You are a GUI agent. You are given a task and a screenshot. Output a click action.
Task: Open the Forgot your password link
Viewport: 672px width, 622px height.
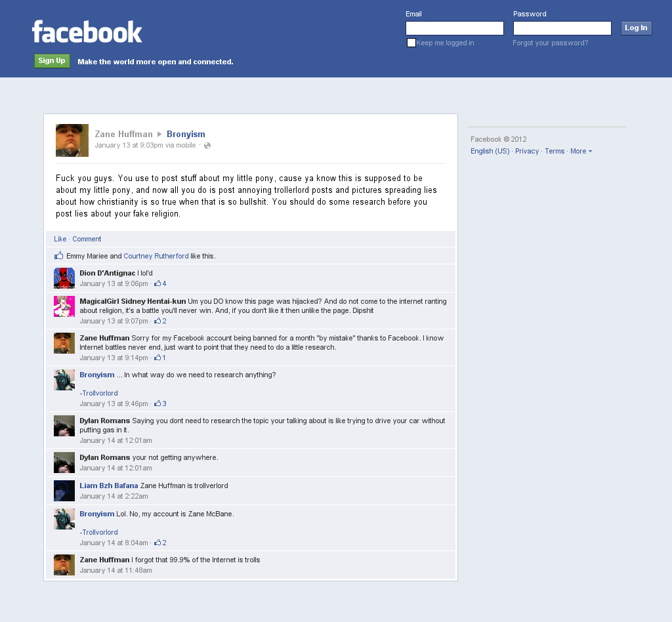click(x=551, y=43)
